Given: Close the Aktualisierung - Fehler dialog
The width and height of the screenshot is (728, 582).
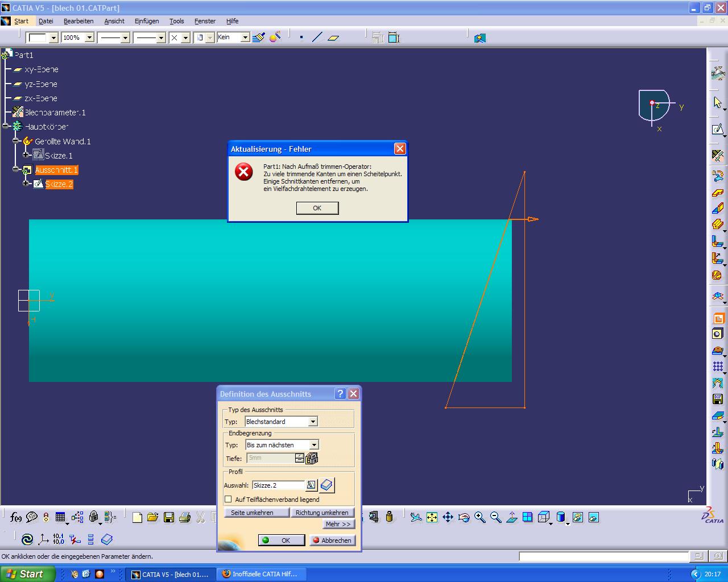Looking at the screenshot, I should pyautogui.click(x=400, y=149).
